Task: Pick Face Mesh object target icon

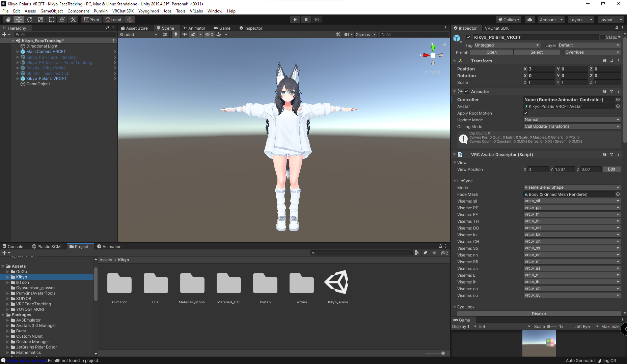Action: coord(618,194)
